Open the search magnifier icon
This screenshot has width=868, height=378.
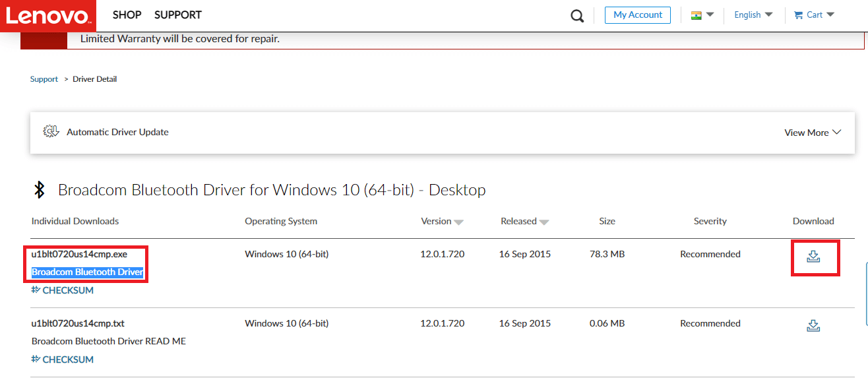pyautogui.click(x=577, y=16)
